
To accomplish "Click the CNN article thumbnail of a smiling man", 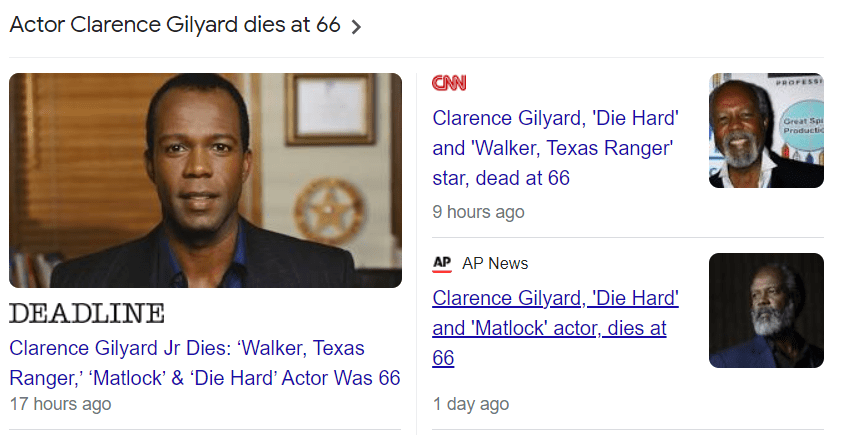I will [766, 131].
